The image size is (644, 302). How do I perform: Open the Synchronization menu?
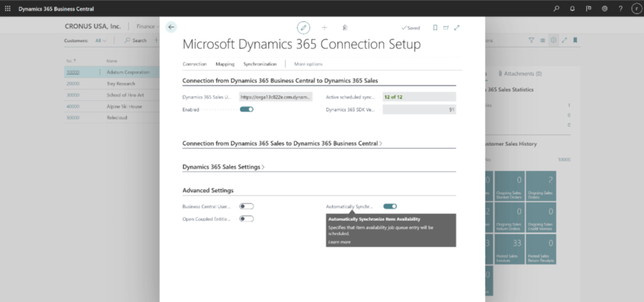[x=260, y=64]
